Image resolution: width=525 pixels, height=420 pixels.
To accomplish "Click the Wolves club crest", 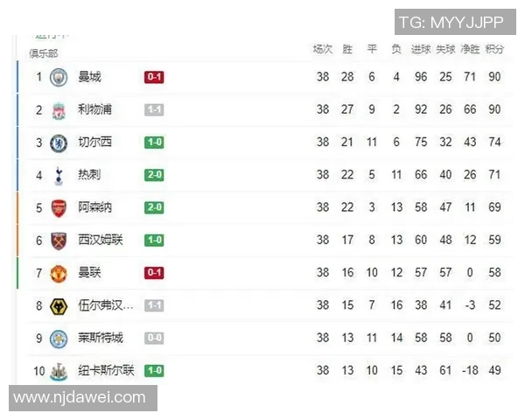I will coord(59,305).
